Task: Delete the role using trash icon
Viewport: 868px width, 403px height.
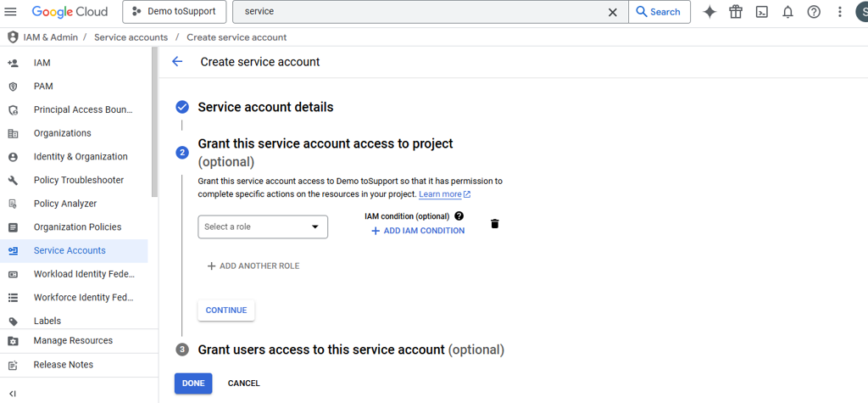Action: [495, 224]
